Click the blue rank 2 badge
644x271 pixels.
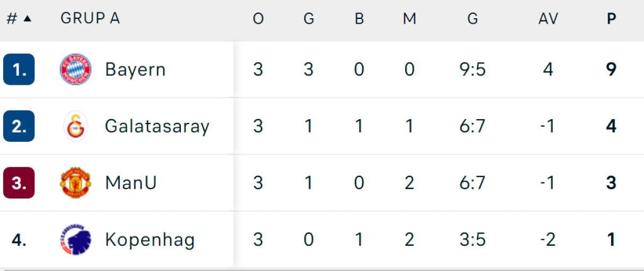[19, 126]
